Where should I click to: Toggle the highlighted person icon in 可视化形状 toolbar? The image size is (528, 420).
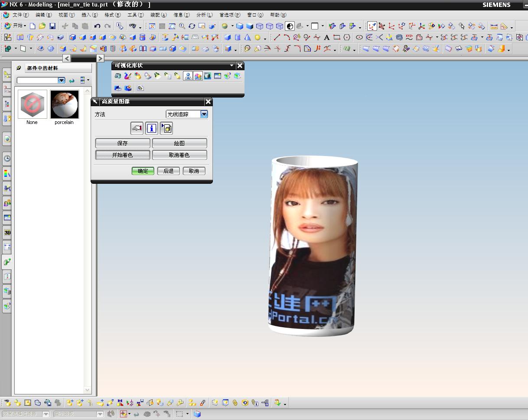click(188, 76)
